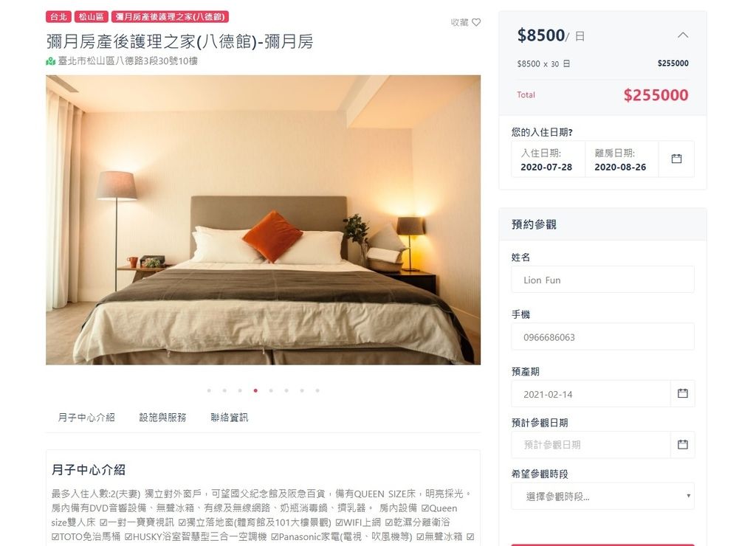Click the 台北 red tag
Viewport: 756px width, 546px height.
58,16
